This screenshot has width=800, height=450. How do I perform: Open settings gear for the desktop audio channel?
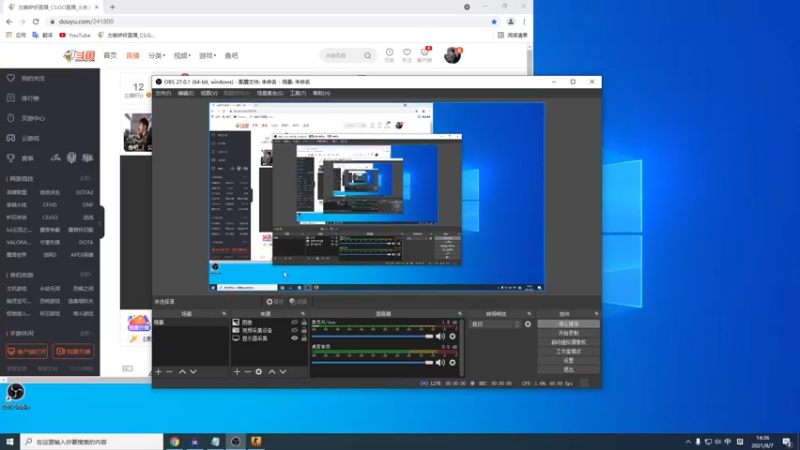(453, 363)
